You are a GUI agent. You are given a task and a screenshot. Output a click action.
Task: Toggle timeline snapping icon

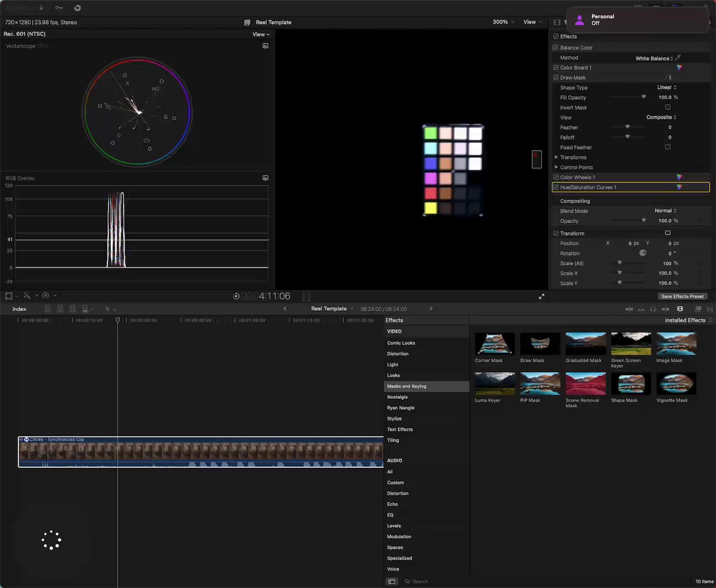tap(665, 309)
